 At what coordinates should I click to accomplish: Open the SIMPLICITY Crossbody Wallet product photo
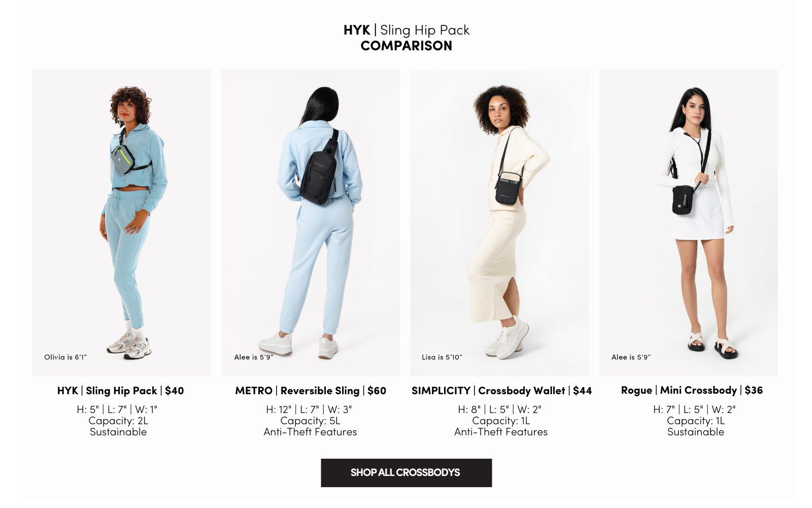click(x=499, y=223)
